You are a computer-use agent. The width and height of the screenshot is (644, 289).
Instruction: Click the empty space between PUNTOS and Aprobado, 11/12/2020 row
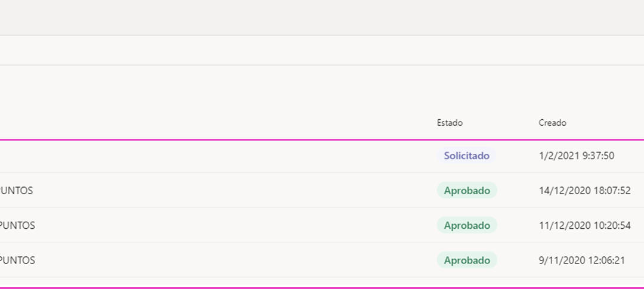(x=234, y=226)
